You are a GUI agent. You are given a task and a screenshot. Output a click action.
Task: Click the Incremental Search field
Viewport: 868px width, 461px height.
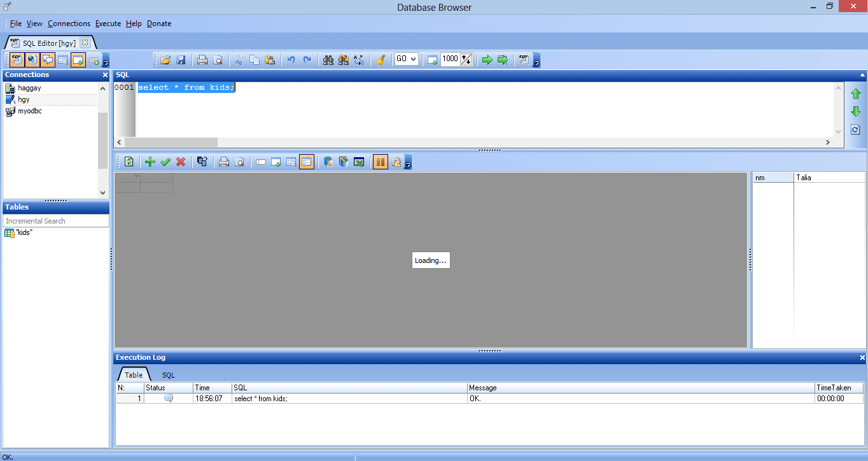[x=56, y=221]
